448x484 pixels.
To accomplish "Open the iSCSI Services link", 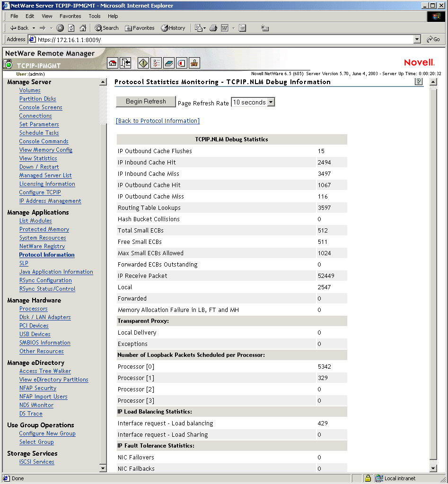I will tap(36, 462).
